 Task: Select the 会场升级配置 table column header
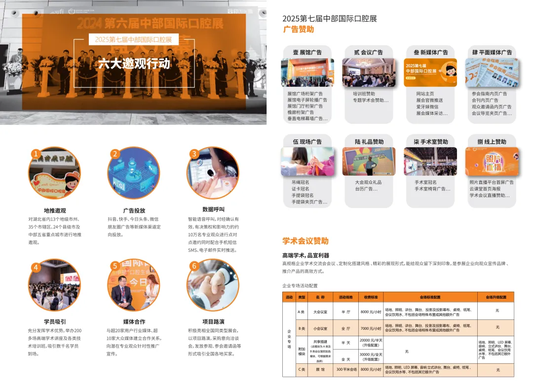495,297
